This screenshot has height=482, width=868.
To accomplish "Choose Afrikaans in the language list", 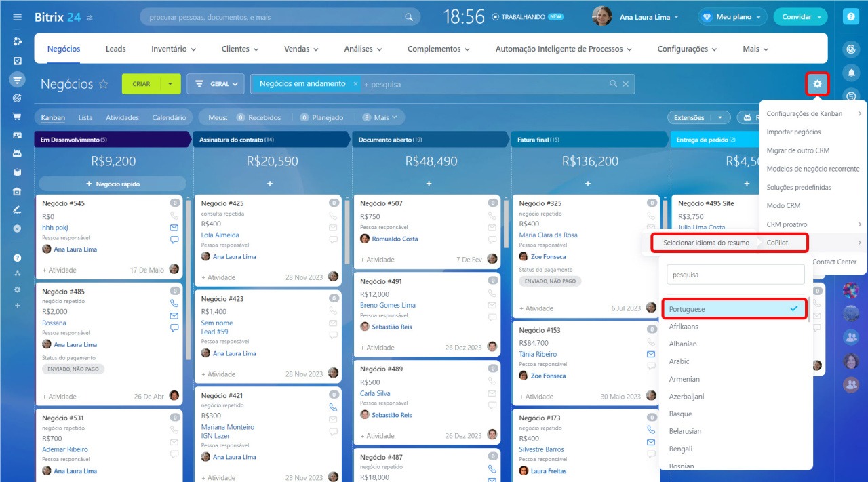I will [684, 327].
